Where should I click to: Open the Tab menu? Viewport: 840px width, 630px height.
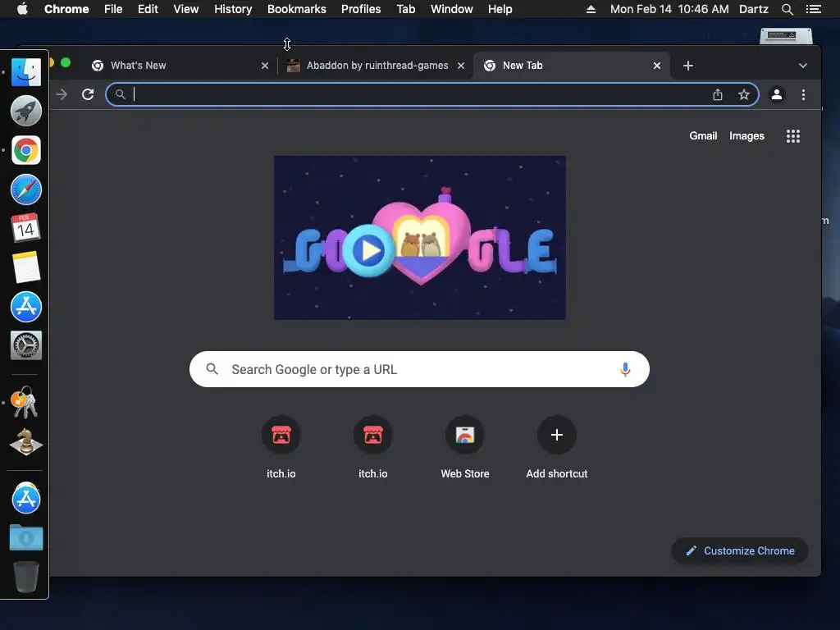405,9
